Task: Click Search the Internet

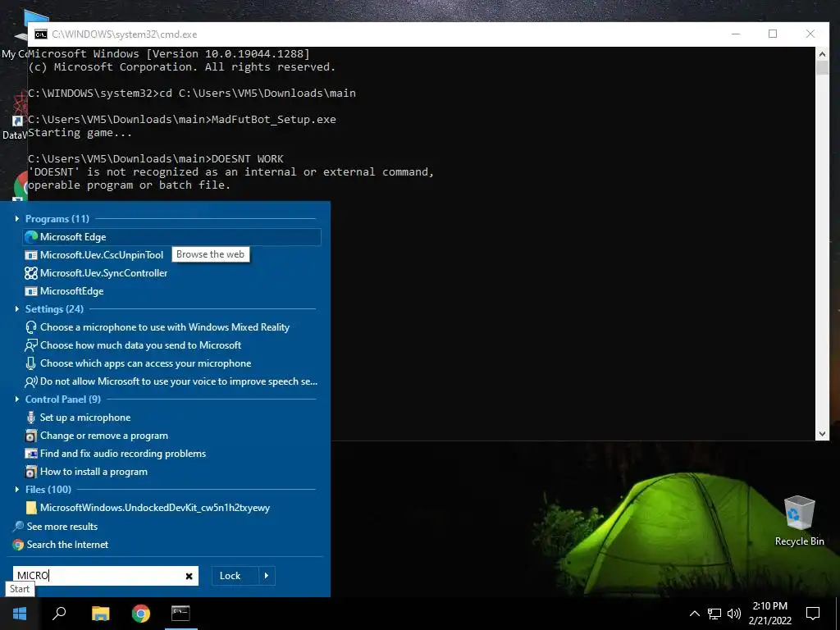Action: tap(61, 545)
